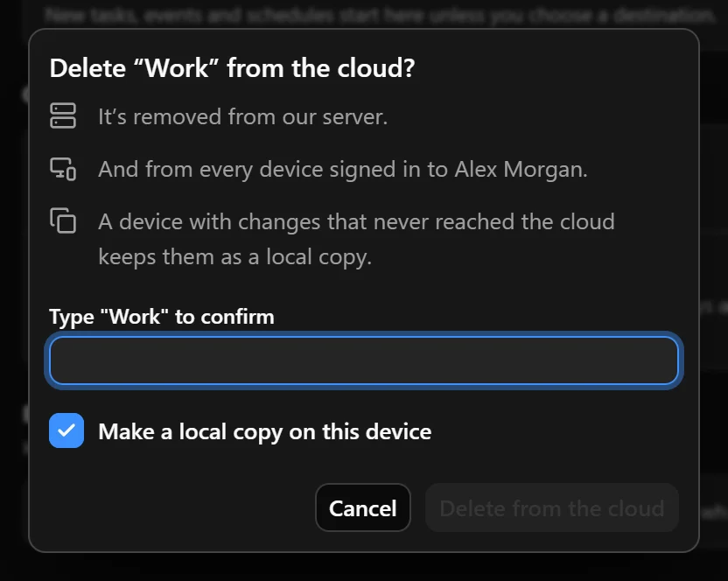Click the copy icon beside 'keeps them as a local copy'
This screenshot has height=581, width=728.
click(x=63, y=220)
